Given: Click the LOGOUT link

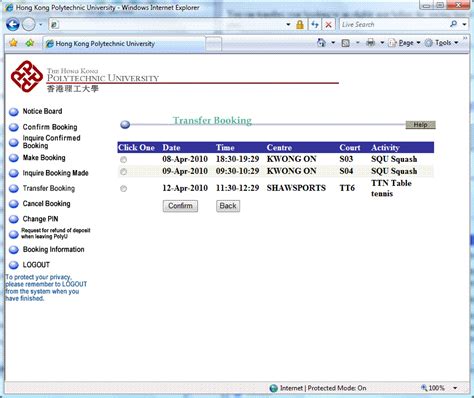Looking at the screenshot, I should [x=36, y=265].
